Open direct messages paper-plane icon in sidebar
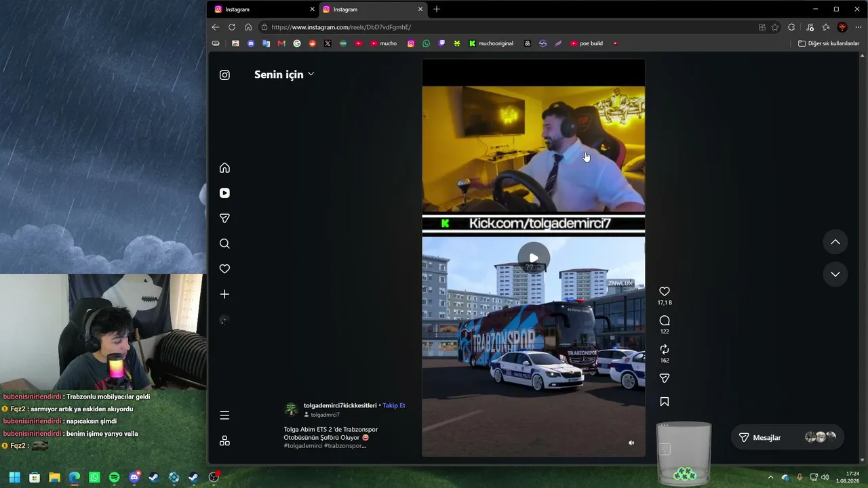868x488 pixels. (x=224, y=218)
